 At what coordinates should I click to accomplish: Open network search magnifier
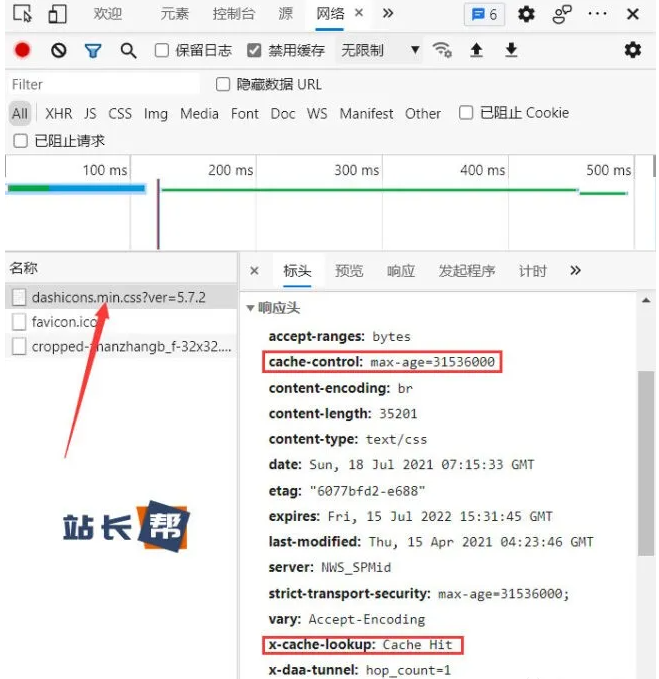(x=128, y=51)
